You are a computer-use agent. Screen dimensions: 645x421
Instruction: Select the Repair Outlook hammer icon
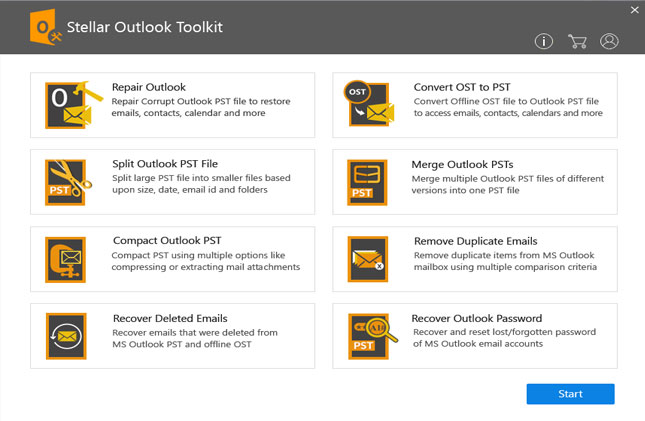74,105
